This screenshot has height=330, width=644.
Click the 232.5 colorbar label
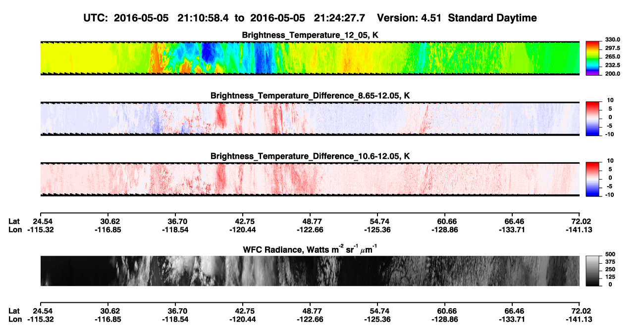tap(613, 65)
